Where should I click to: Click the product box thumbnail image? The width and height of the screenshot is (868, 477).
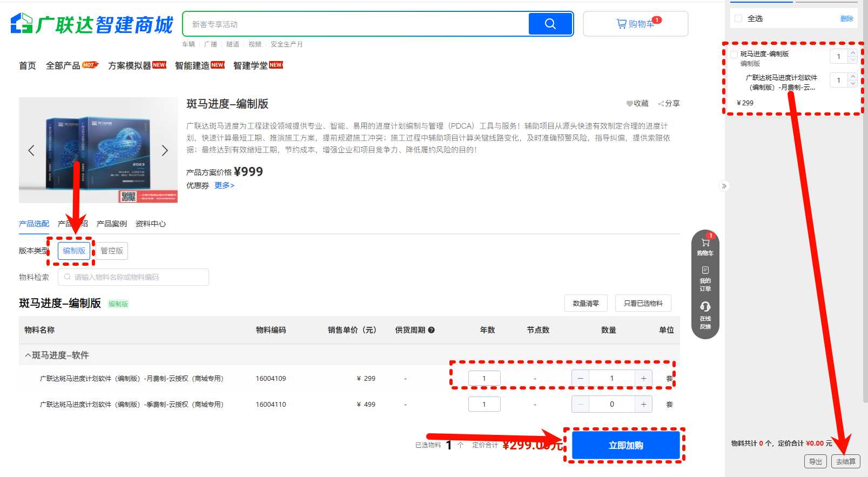pyautogui.click(x=98, y=150)
